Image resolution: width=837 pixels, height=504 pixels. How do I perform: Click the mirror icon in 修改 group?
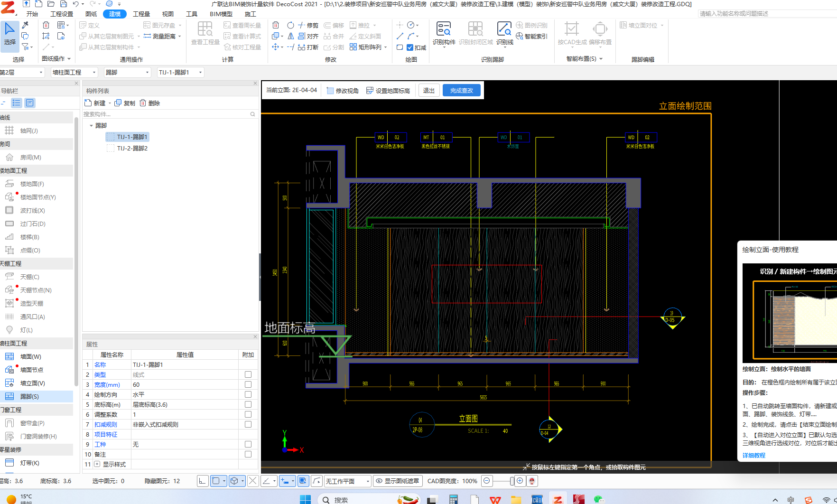pos(290,36)
